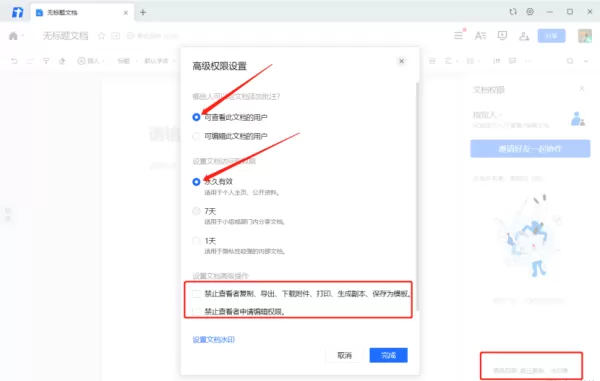Click move-to-folder icon next to star

pyautogui.click(x=115, y=36)
